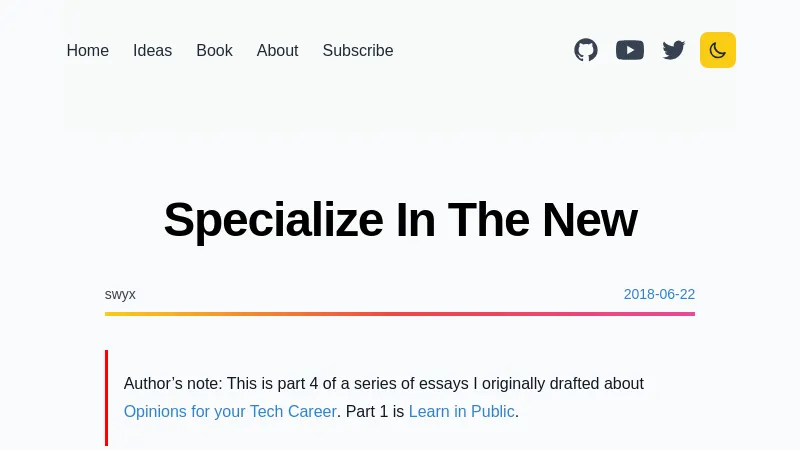This screenshot has height=450, width=800.
Task: Click the "Specialize In The New" heading
Action: click(x=400, y=220)
